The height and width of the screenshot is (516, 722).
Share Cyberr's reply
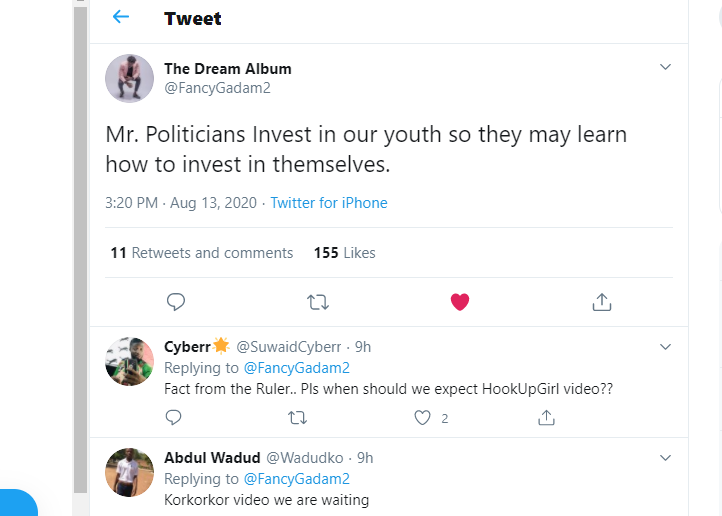tap(546, 418)
